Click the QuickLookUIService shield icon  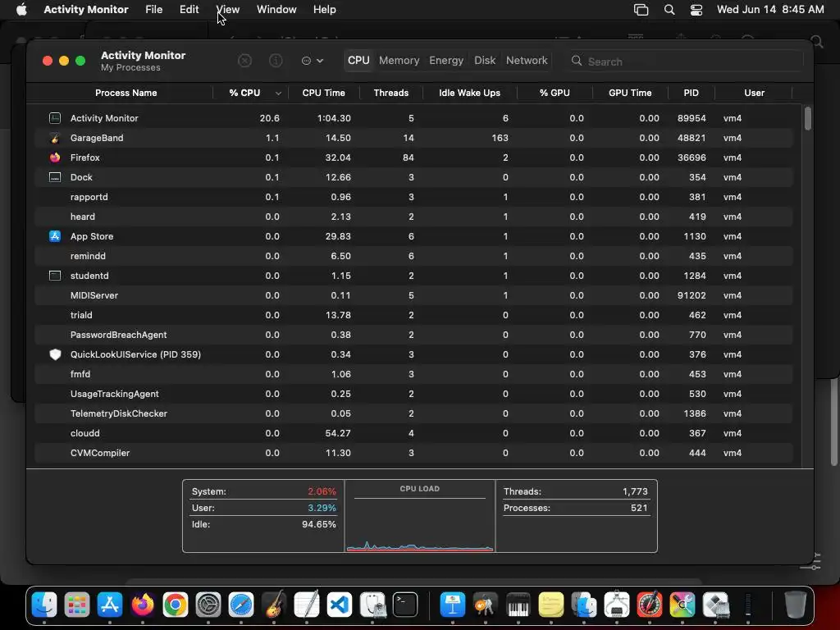click(55, 354)
